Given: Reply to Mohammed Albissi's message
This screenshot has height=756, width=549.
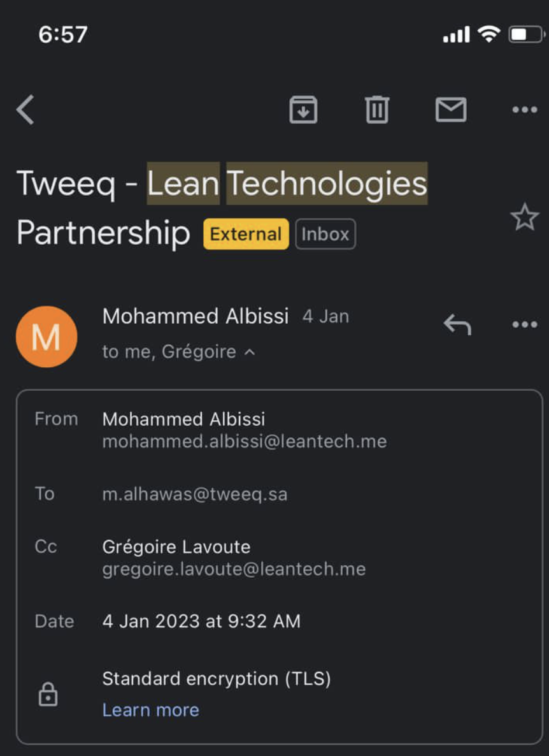Looking at the screenshot, I should (x=457, y=325).
